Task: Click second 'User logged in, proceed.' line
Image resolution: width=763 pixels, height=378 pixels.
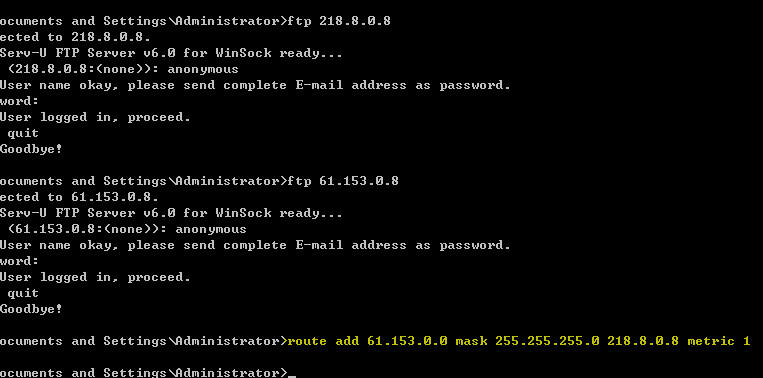Action: click(x=95, y=277)
